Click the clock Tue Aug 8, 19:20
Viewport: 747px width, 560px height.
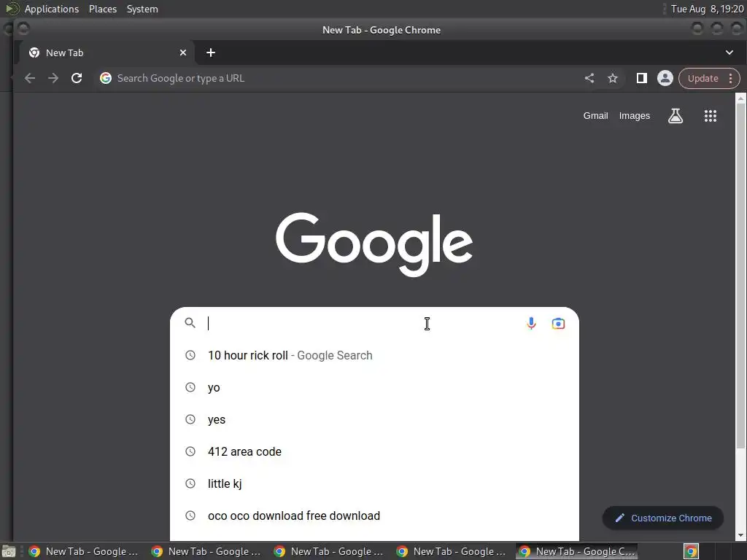point(707,9)
